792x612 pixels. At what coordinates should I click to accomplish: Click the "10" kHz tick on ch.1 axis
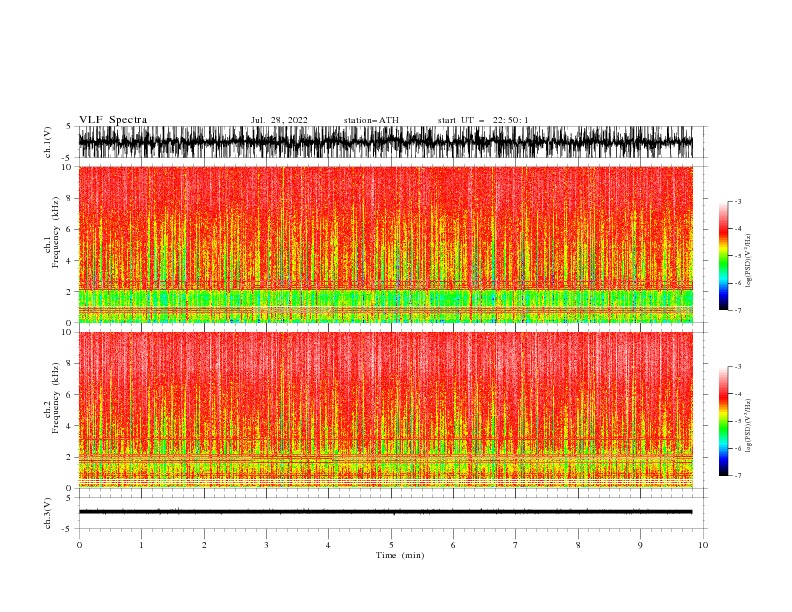point(67,167)
